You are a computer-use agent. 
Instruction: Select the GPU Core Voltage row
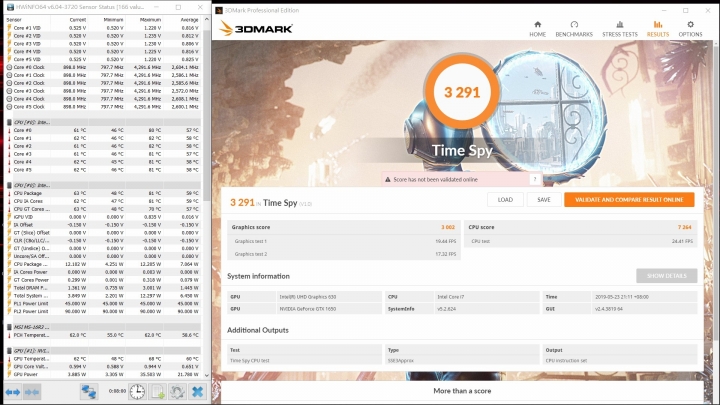(x=103, y=366)
